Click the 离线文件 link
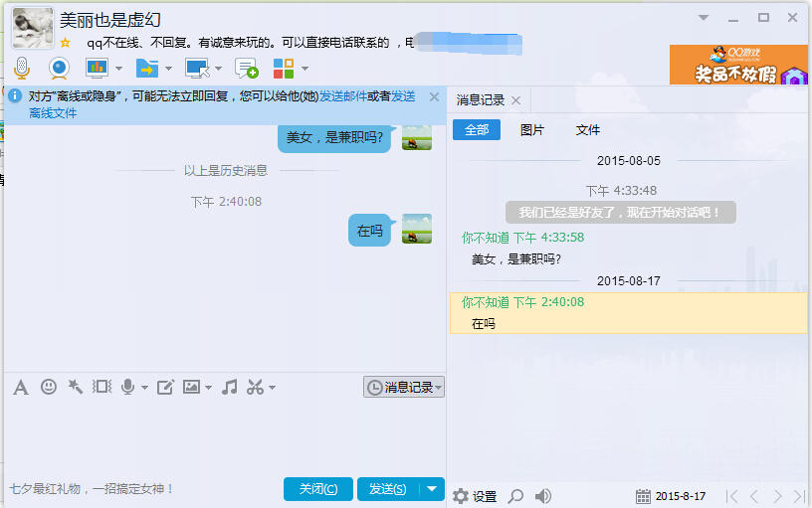 (x=53, y=113)
